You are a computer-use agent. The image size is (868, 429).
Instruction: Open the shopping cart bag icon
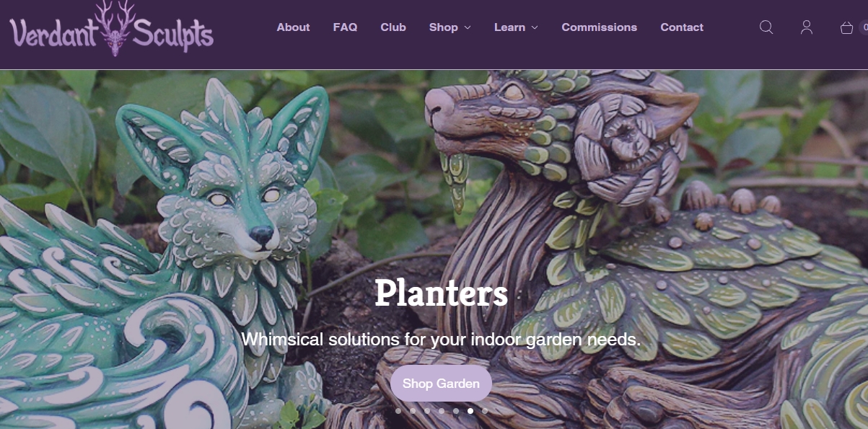coord(847,27)
